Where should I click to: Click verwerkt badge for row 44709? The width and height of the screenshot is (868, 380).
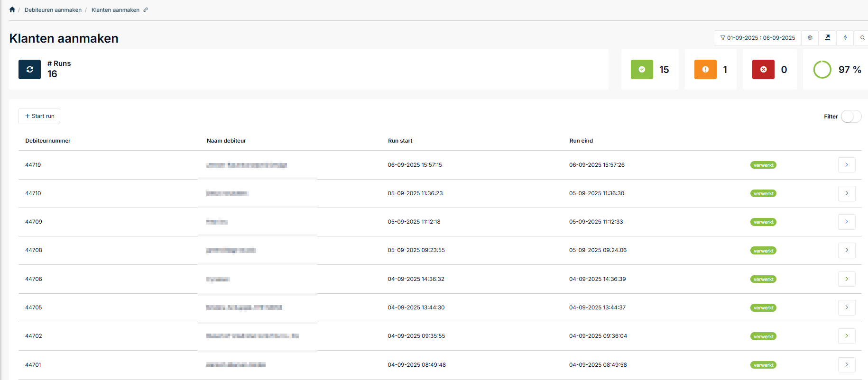pos(763,222)
